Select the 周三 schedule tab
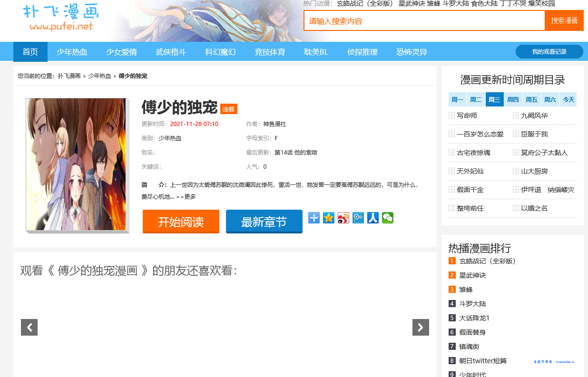Image resolution: width=588 pixels, height=377 pixels. tap(494, 99)
